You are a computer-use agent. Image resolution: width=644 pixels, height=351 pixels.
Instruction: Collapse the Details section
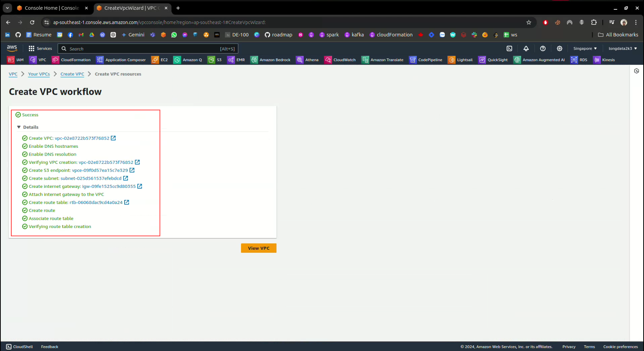(19, 127)
